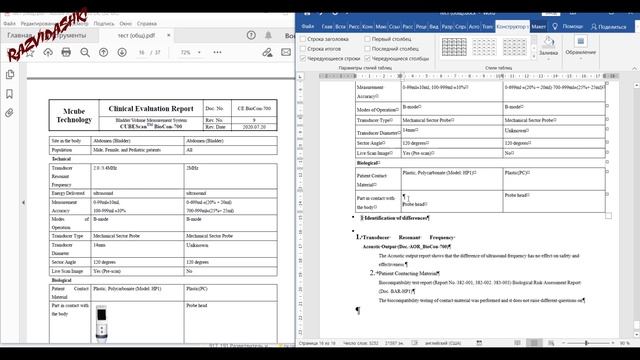Select the second table style thumbnail

tap(484, 47)
